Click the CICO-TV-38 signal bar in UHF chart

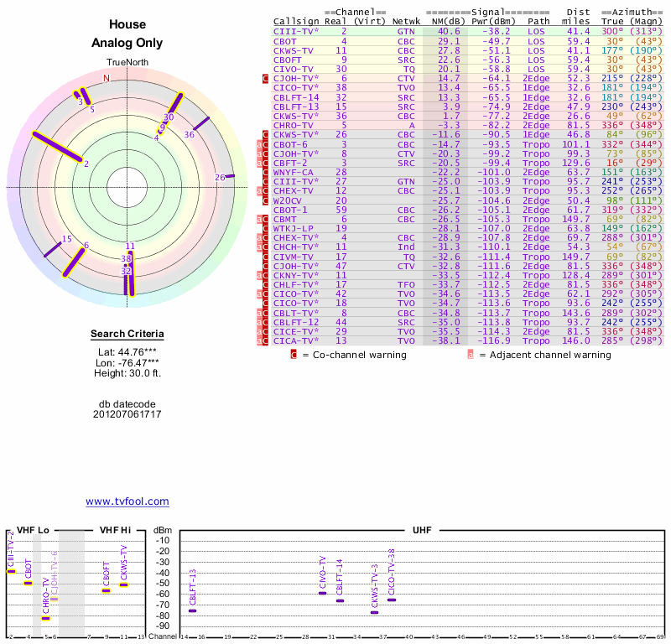tap(392, 600)
